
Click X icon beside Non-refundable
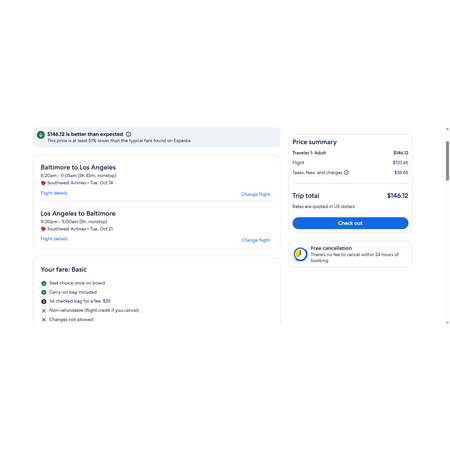pyautogui.click(x=44, y=311)
